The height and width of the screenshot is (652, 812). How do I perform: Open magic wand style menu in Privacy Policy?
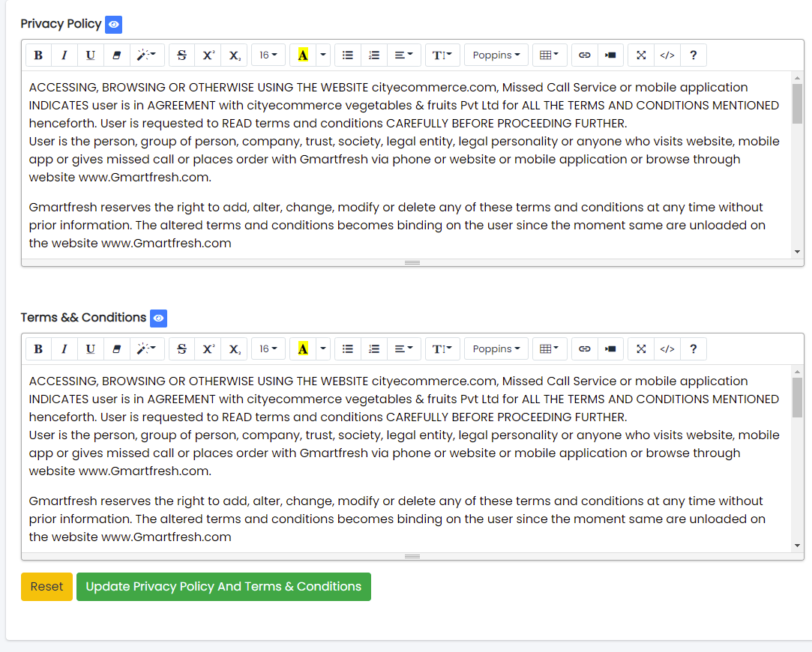(x=146, y=55)
